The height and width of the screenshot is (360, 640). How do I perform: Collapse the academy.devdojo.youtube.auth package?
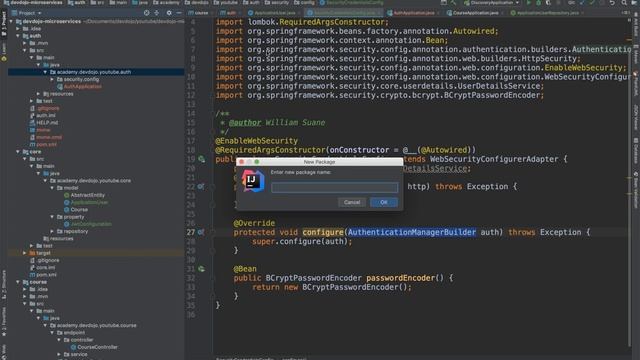point(45,72)
